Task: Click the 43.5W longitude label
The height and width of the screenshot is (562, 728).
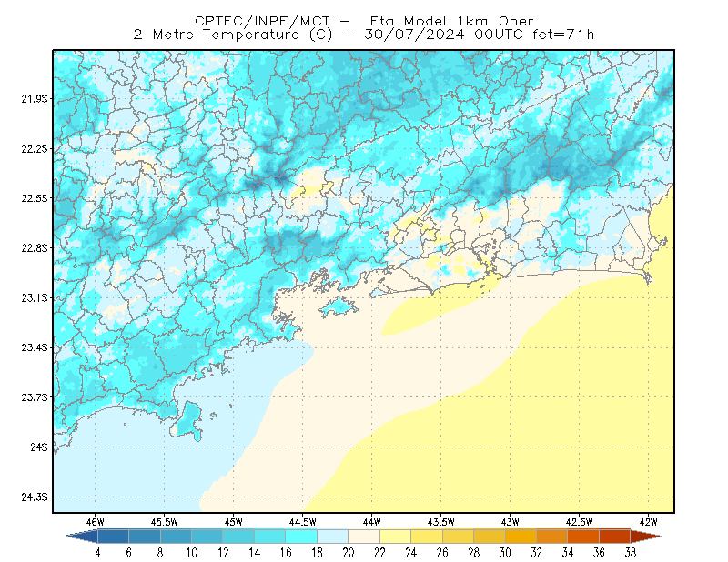Action: [441, 522]
